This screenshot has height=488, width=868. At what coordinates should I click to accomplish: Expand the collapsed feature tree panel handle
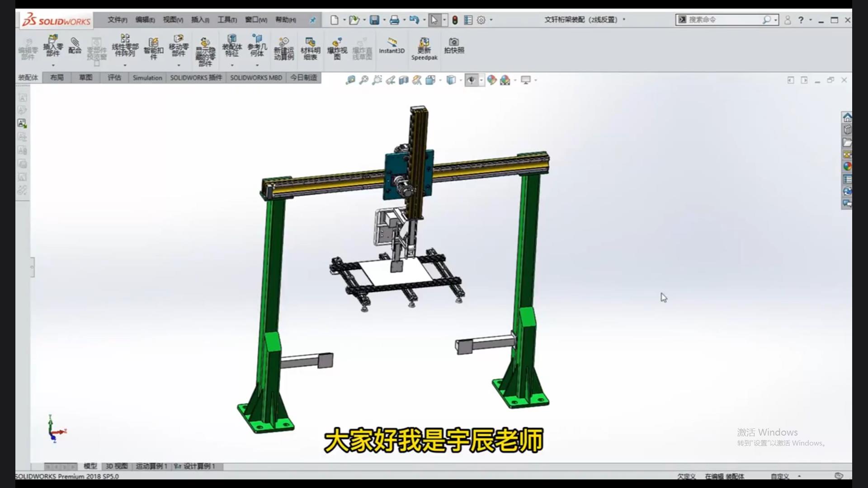tap(32, 267)
